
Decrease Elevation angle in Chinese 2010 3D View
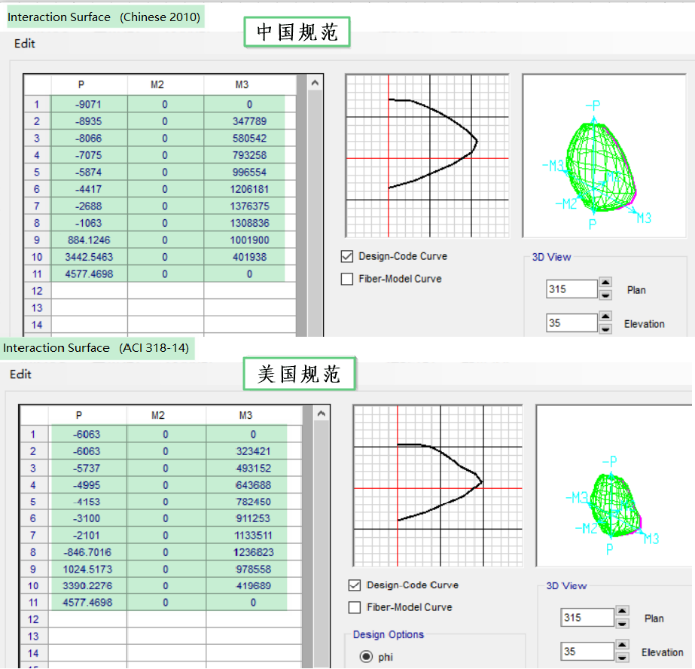[x=605, y=328]
